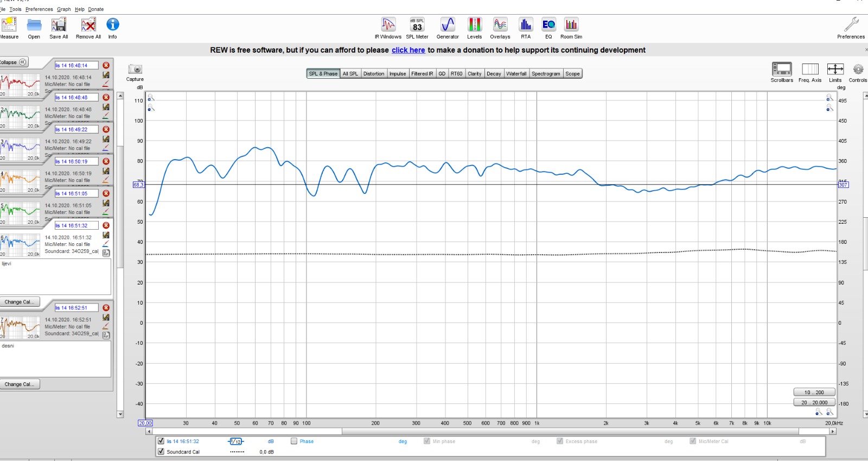The height and width of the screenshot is (461, 868).
Task: Select measurement 7 thumbnail (brown trace)
Action: [20, 328]
